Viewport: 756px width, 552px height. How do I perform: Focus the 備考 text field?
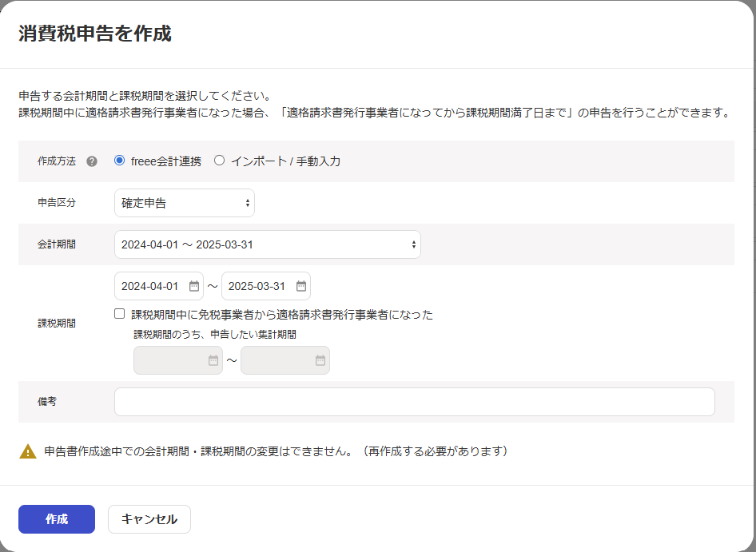coord(414,402)
